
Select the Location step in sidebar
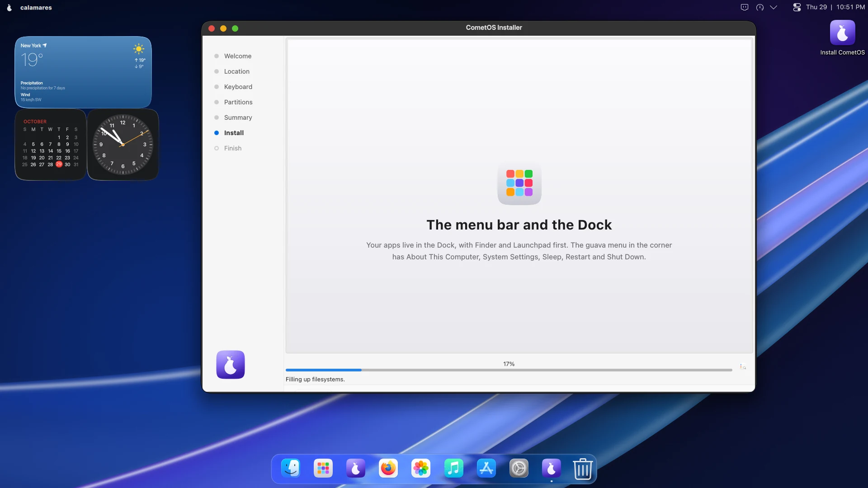237,71
